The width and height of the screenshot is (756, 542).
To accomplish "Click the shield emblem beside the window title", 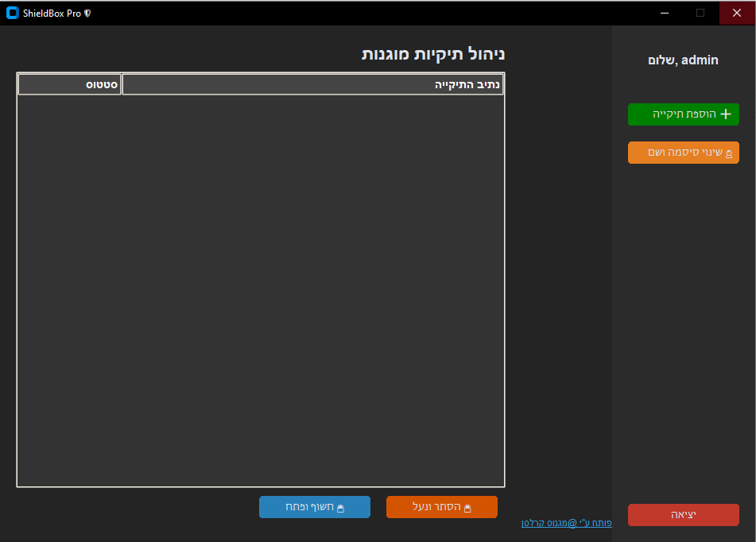I will [87, 14].
